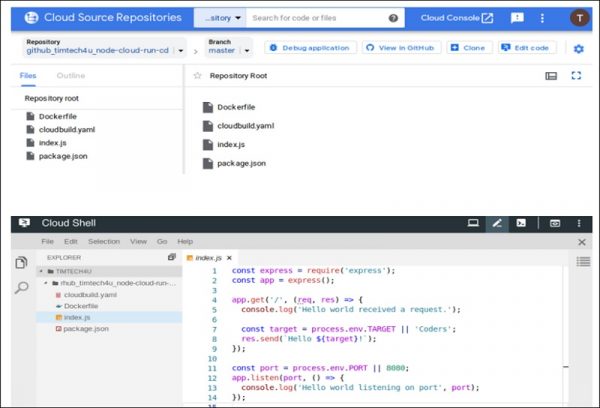Click the editor outline list icon

click(583, 262)
